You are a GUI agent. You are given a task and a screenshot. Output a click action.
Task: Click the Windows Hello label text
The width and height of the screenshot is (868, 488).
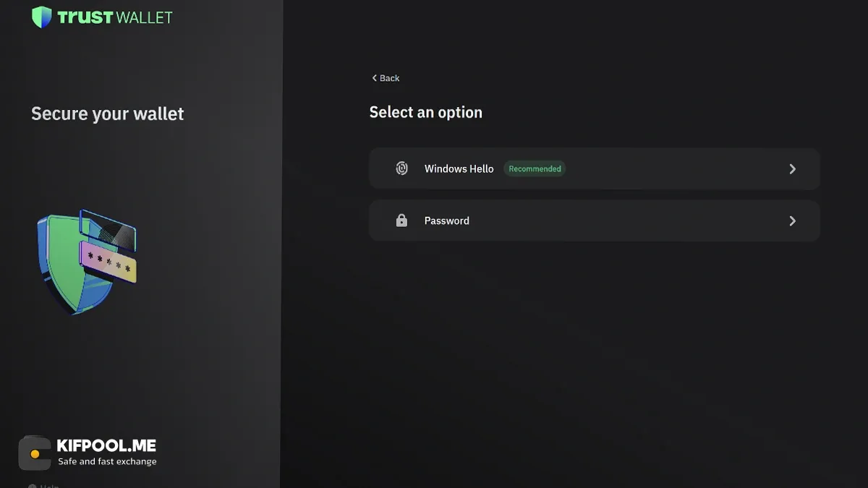tap(459, 168)
